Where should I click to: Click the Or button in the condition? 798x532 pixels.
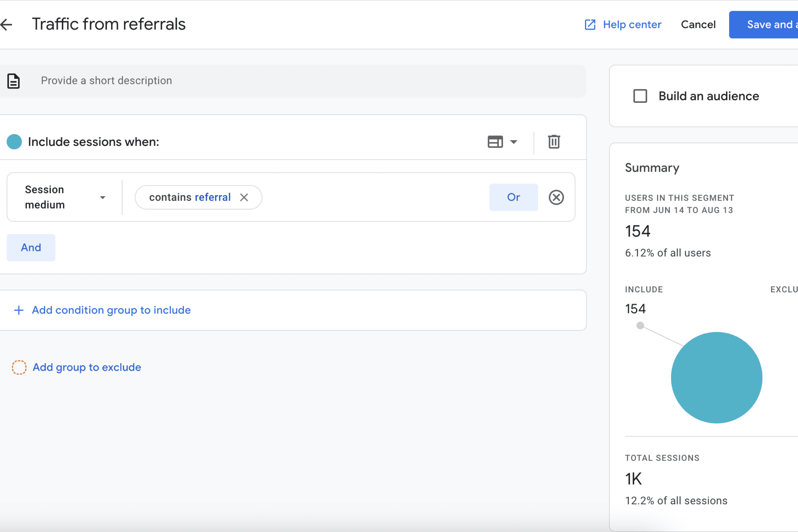click(513, 197)
